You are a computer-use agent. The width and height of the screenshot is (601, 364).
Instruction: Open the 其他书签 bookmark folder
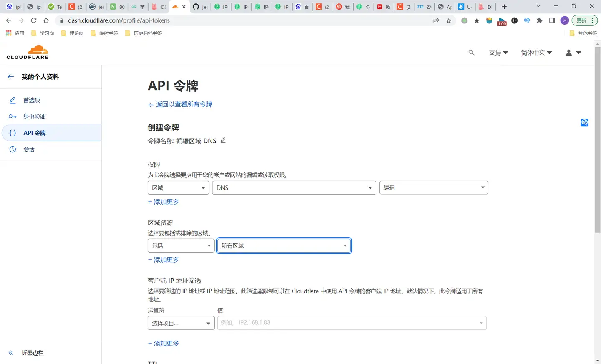583,33
